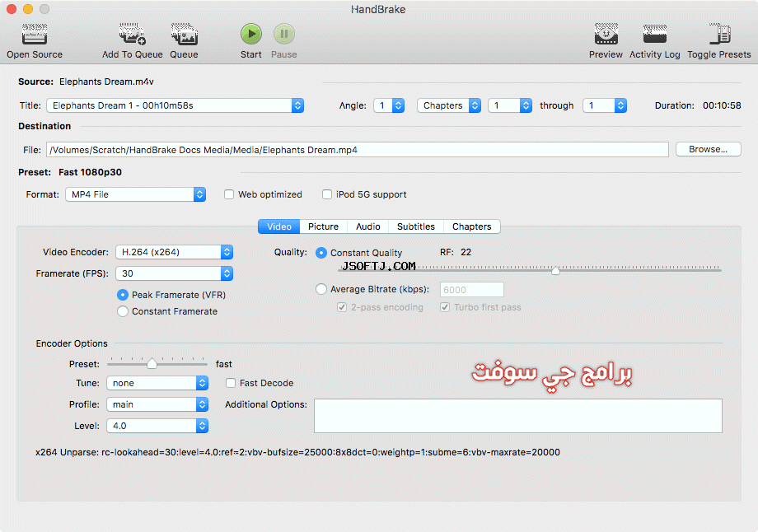
Task: Click the x264 Unparse options string
Action: pyautogui.click(x=297, y=452)
